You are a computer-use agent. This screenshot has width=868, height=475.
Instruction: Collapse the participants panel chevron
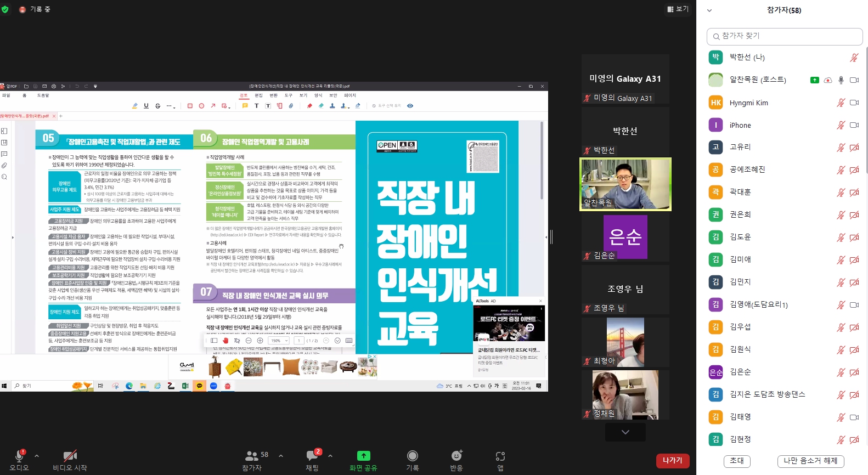click(x=709, y=10)
